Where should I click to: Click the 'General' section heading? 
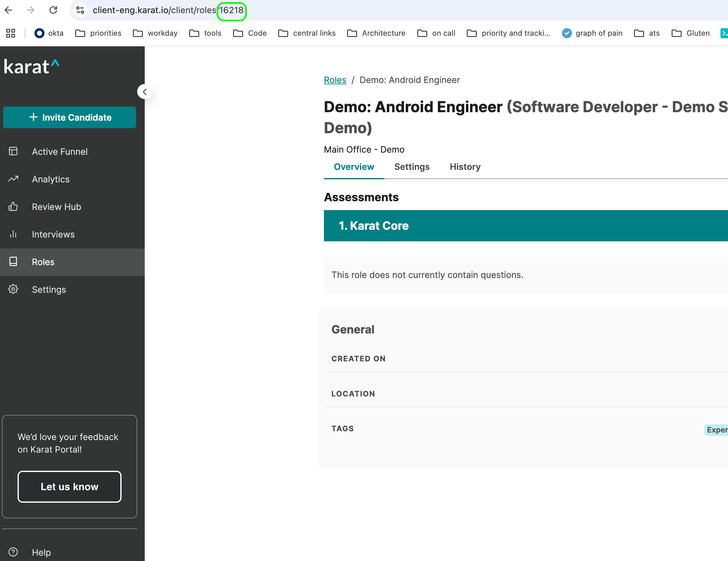point(353,329)
